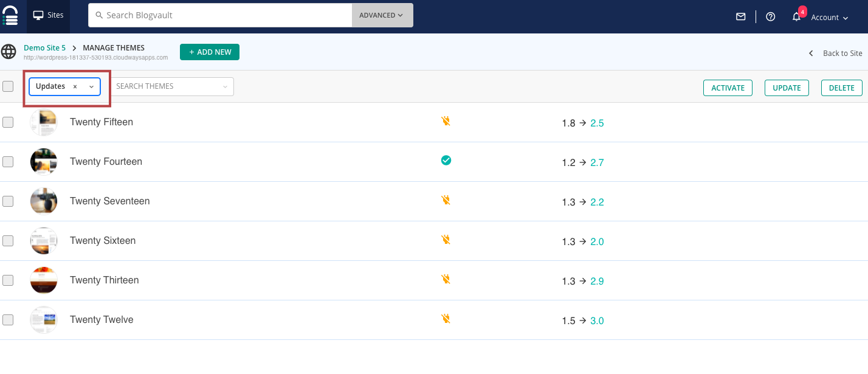Tick the select-all themes checkbox
Viewport: 868px width, 374px height.
[8, 86]
